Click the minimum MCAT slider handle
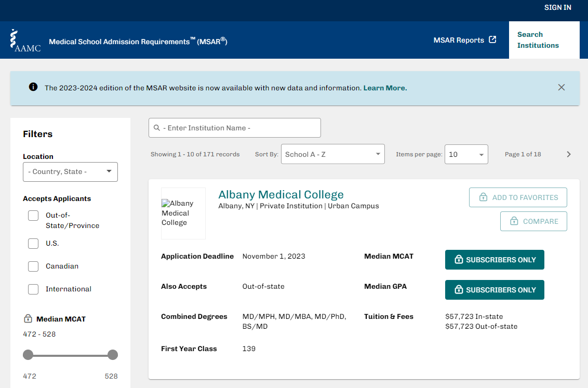Image resolution: width=588 pixels, height=388 pixels. coord(28,355)
